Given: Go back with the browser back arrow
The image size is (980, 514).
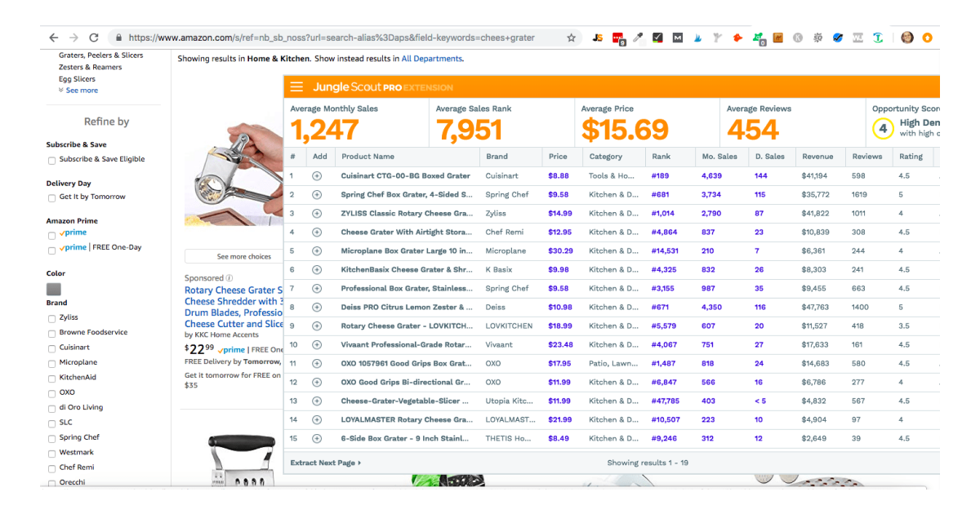Looking at the screenshot, I should (x=54, y=38).
